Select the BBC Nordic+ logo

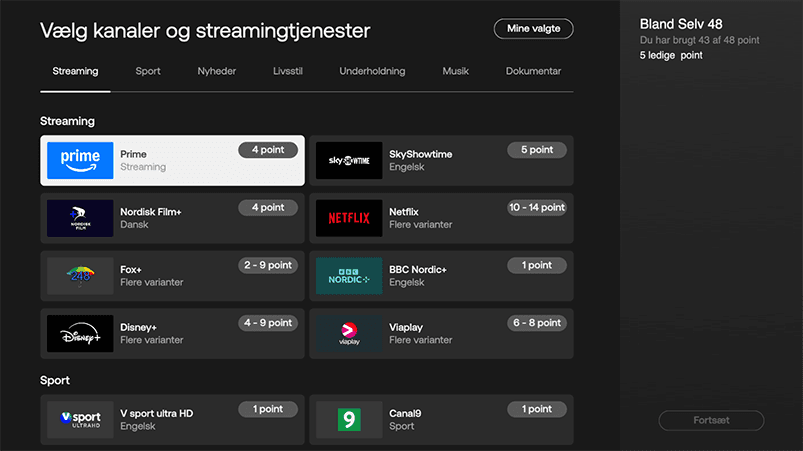pyautogui.click(x=349, y=276)
